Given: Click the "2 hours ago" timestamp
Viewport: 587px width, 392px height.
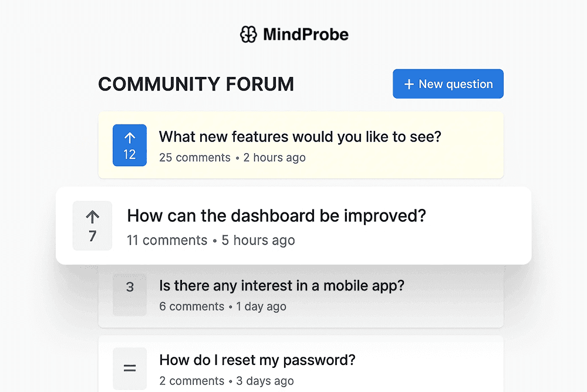Looking at the screenshot, I should coord(275,157).
